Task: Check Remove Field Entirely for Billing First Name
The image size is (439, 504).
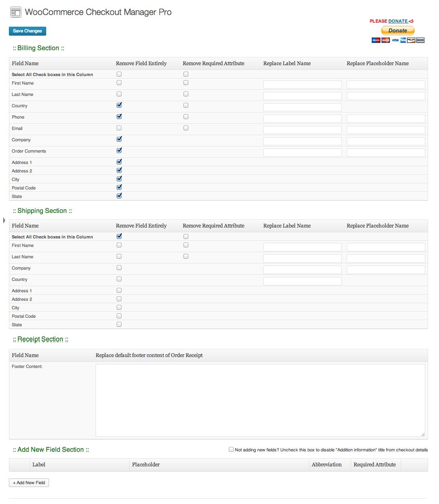Action: (119, 83)
